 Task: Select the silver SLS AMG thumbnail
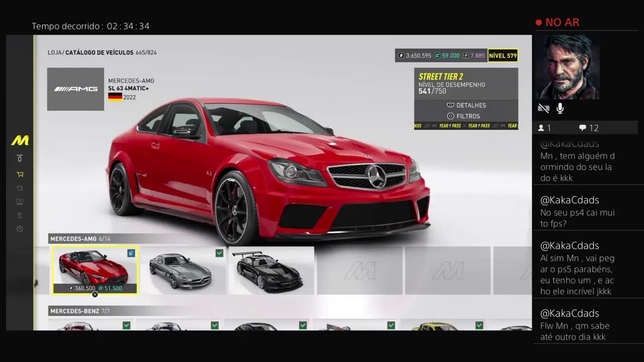point(183,270)
